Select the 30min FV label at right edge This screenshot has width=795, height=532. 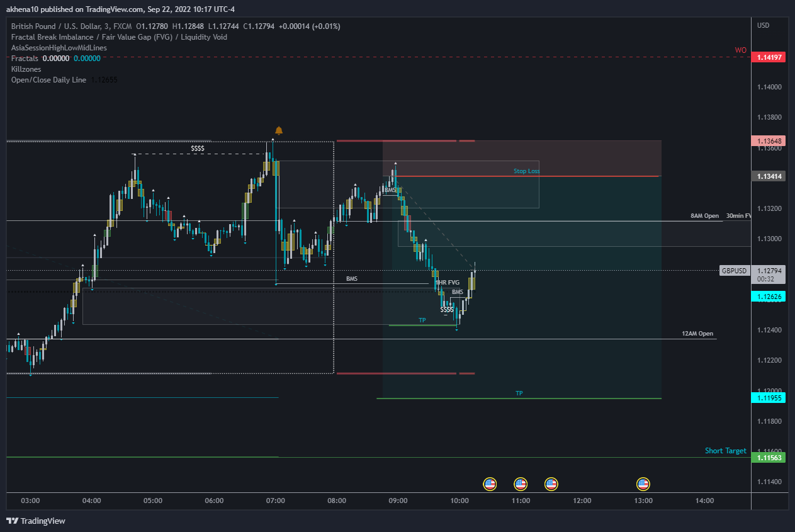coord(738,216)
